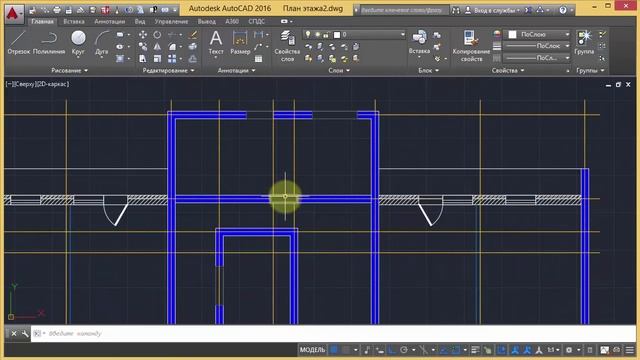Toggle snap mode in status bar
Viewport: 640px width, 360px height.
pyautogui.click(x=346, y=350)
